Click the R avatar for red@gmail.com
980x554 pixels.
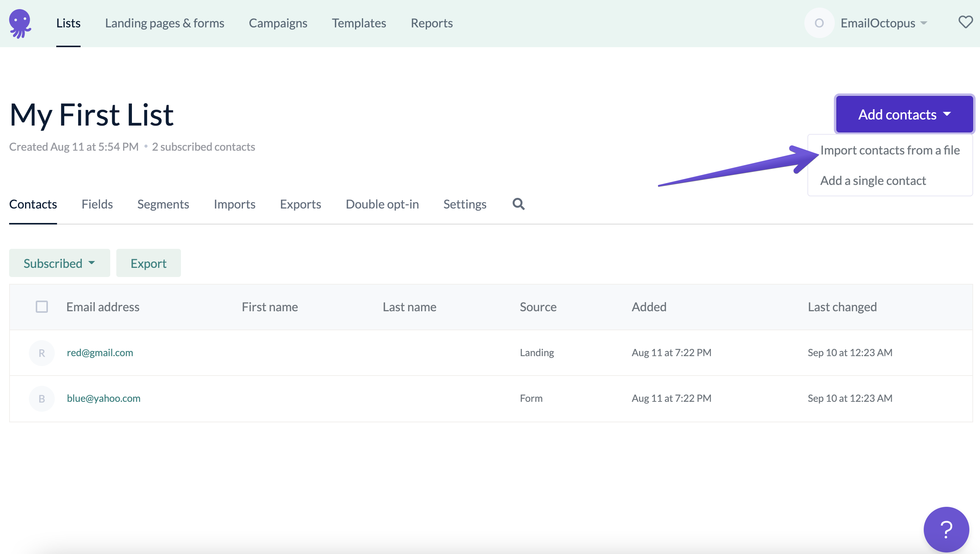click(41, 353)
